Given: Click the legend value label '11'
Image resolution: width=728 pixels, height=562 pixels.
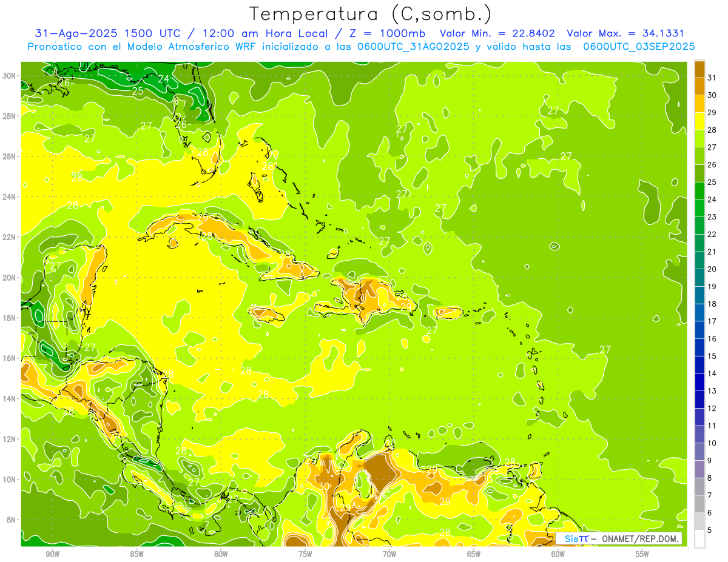Looking at the screenshot, I should click(712, 426).
